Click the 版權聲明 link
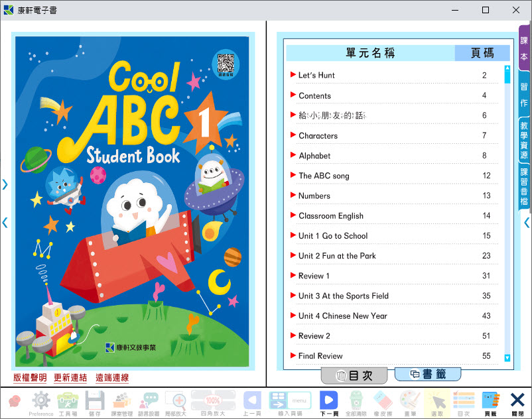Viewport: 532px width, 419px height. click(30, 378)
